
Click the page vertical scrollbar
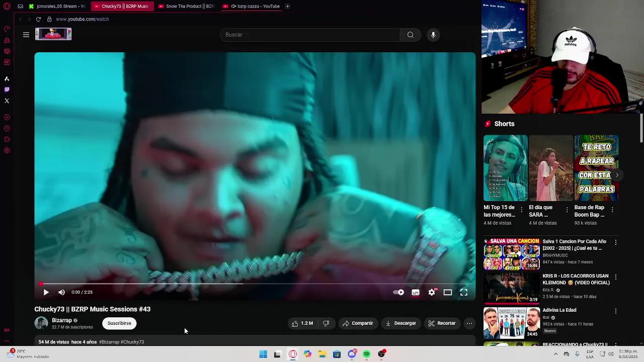pos(641,128)
